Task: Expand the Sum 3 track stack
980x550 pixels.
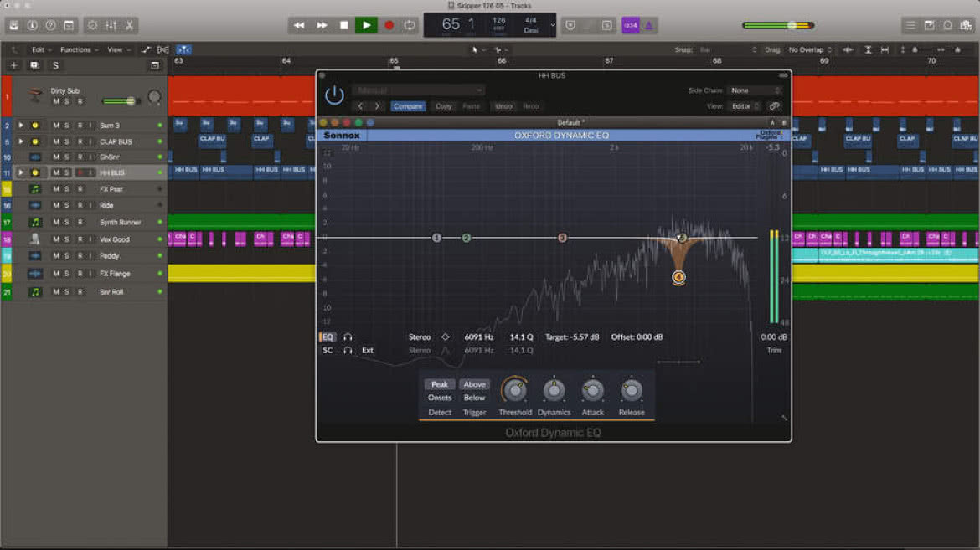Action: pos(21,126)
